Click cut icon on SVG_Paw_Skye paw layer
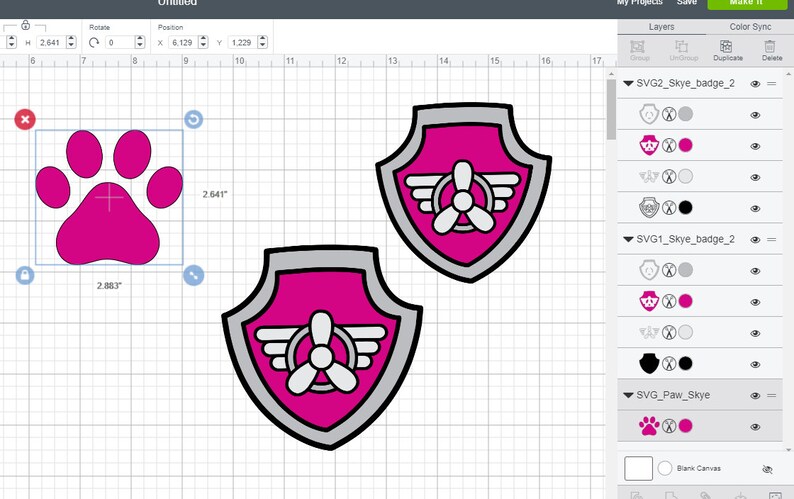794x499 pixels. tap(669, 426)
